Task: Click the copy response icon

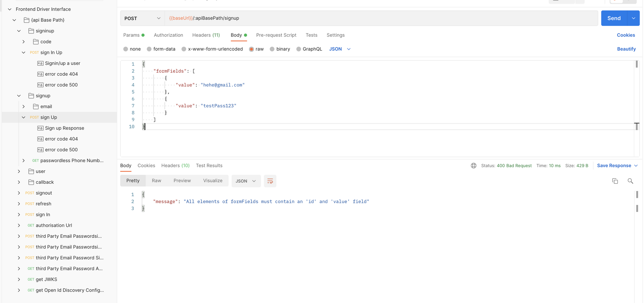Action: click(x=615, y=181)
